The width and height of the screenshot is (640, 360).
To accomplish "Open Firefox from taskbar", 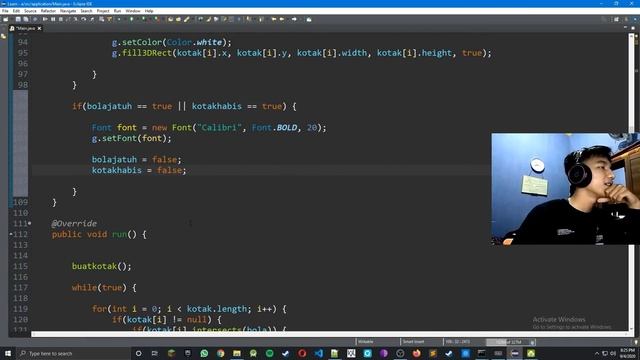I will click(416, 353).
